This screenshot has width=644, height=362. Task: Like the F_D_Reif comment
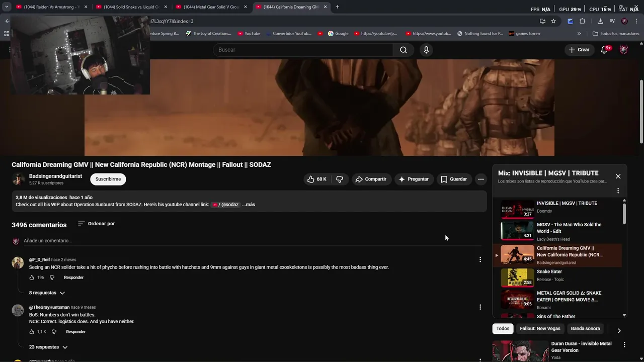click(32, 278)
